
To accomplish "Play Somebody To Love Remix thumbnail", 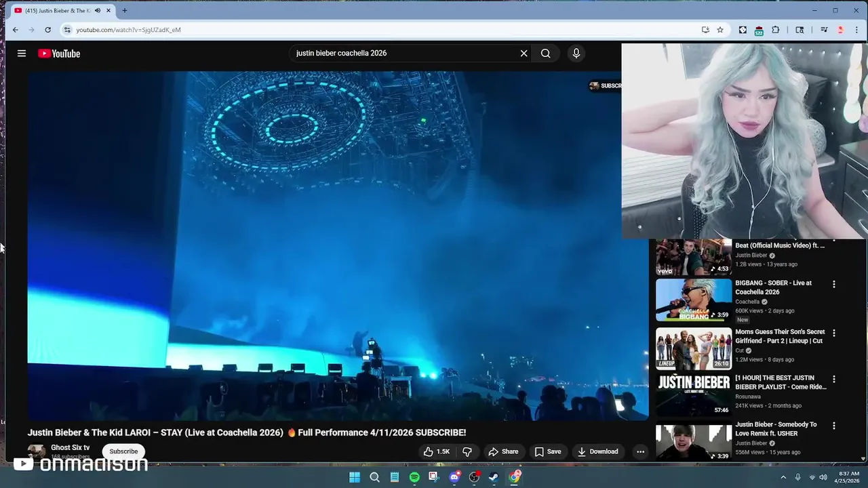I will point(694,442).
